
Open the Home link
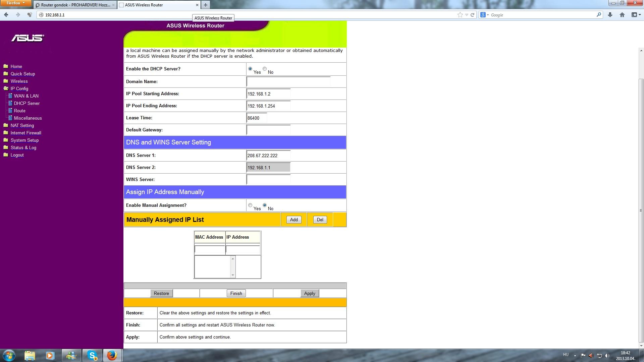point(16,66)
